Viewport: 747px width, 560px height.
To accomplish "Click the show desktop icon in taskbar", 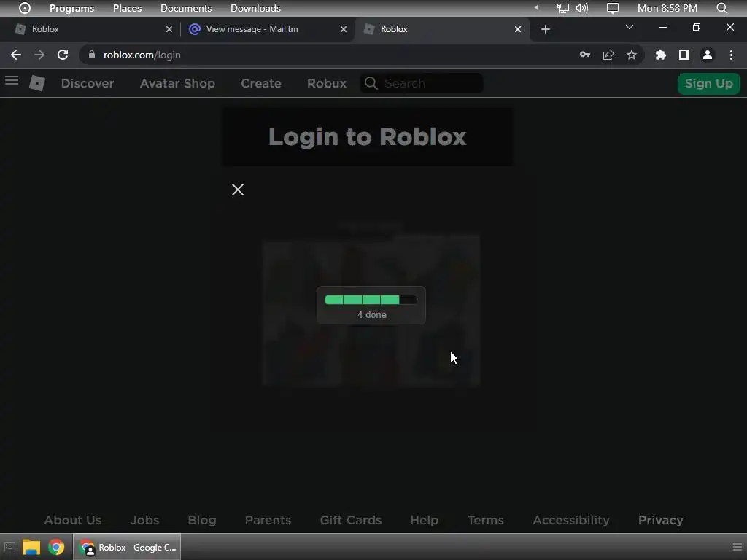I will click(9, 547).
